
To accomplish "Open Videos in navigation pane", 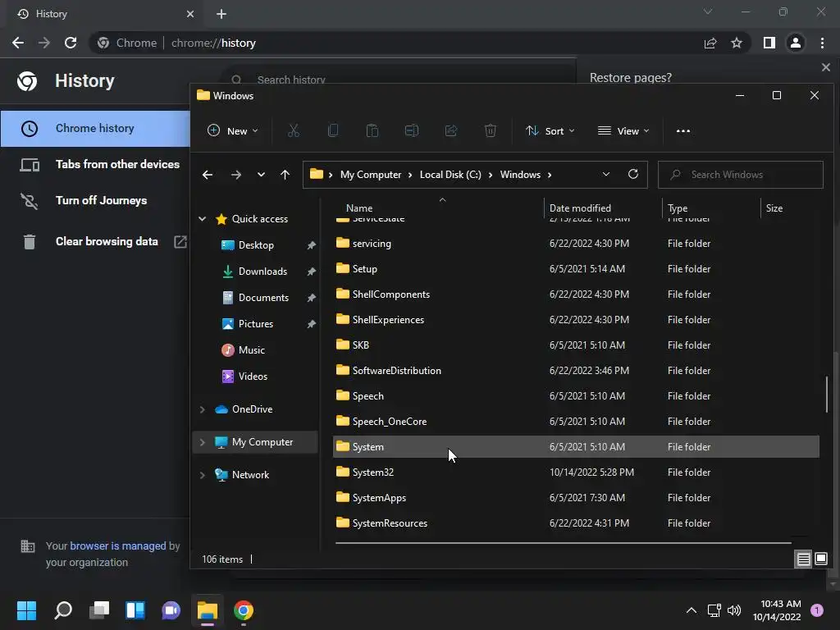I will pyautogui.click(x=253, y=377).
